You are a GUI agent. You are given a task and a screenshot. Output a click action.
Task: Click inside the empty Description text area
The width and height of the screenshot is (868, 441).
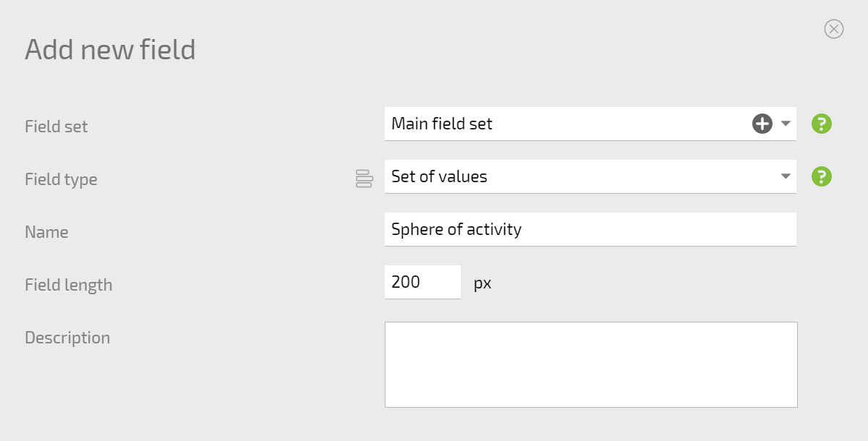click(591, 364)
